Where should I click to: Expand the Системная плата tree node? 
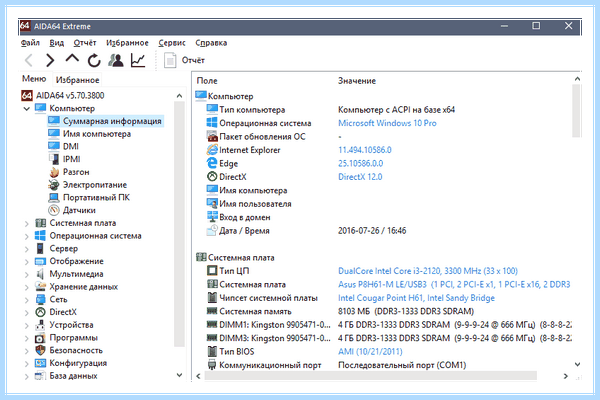click(x=26, y=224)
